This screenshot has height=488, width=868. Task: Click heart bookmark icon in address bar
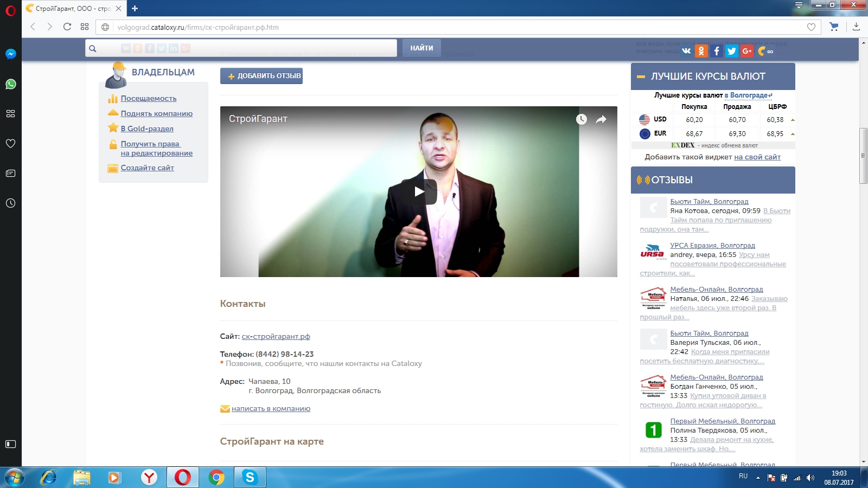click(811, 27)
